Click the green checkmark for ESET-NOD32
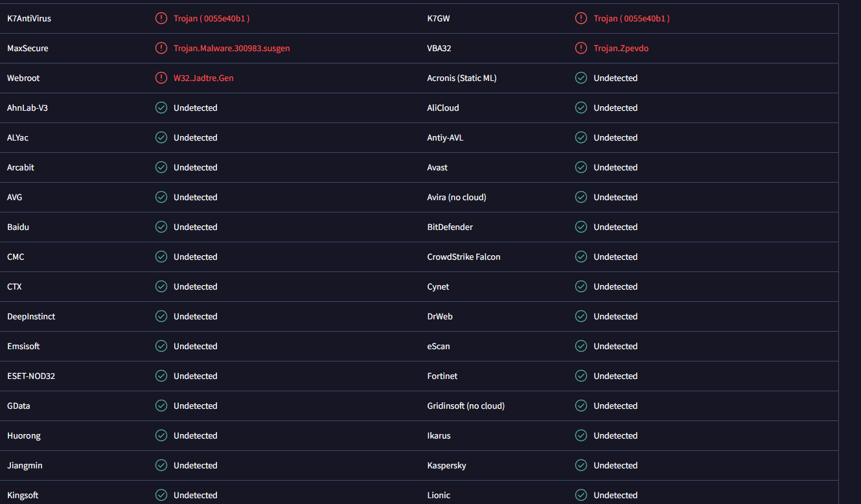 click(x=161, y=376)
